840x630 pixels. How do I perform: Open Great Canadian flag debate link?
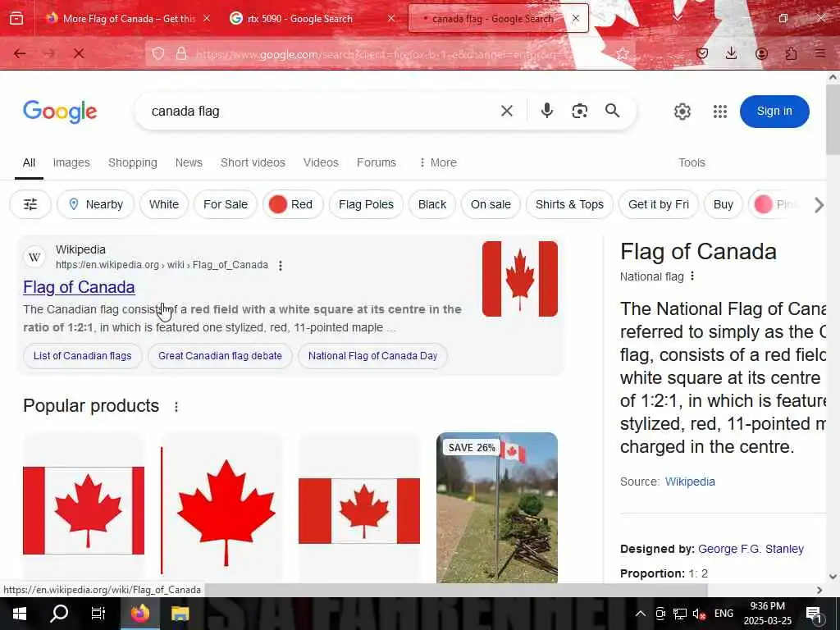point(220,356)
